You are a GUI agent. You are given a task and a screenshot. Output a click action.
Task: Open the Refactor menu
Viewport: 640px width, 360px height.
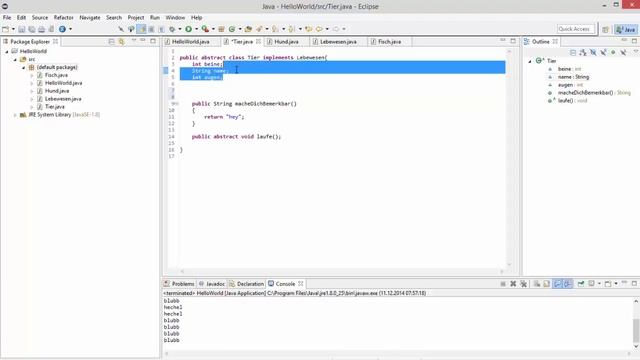pos(64,18)
